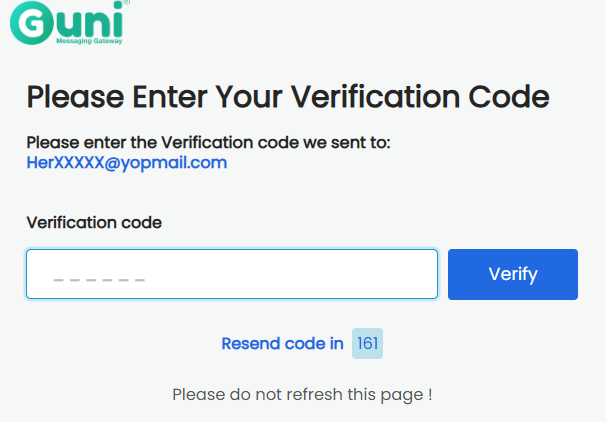Select the word Verify on the blue button
606x422 pixels.
pyautogui.click(x=513, y=275)
